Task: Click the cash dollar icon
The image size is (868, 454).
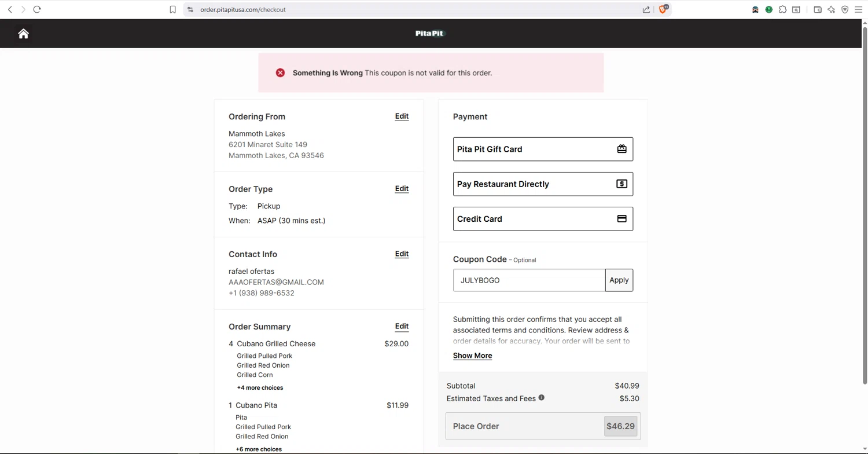Action: click(621, 184)
